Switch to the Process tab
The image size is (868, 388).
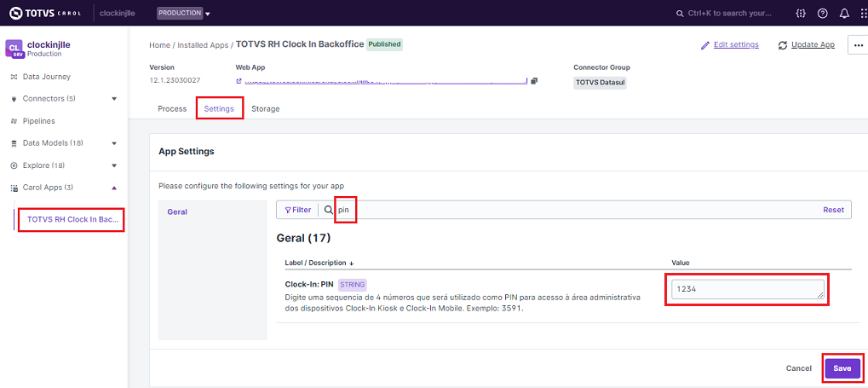pyautogui.click(x=172, y=108)
